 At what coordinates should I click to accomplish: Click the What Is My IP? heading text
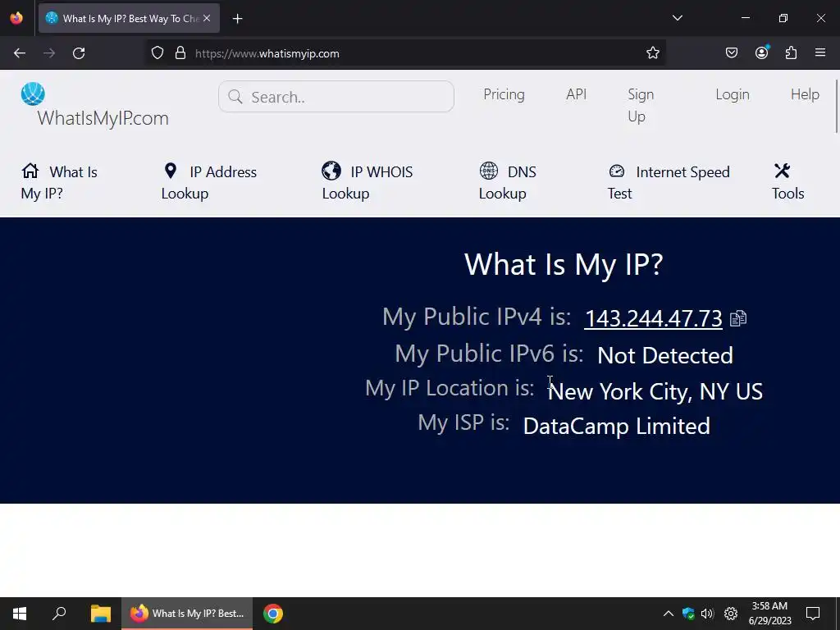point(564,264)
